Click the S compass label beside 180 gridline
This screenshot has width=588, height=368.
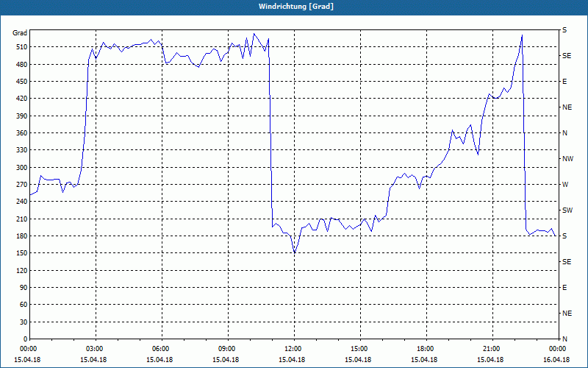[564, 236]
